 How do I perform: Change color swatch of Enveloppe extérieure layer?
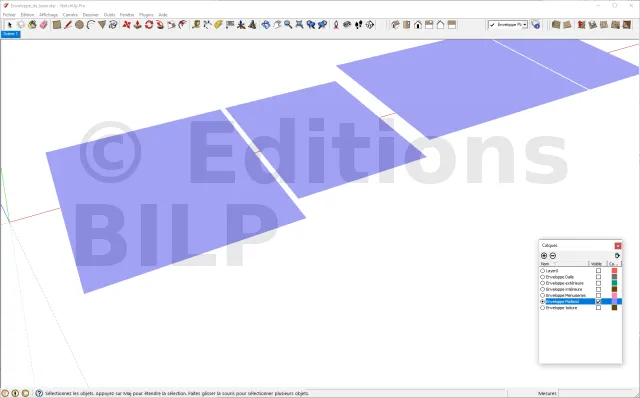click(x=614, y=283)
